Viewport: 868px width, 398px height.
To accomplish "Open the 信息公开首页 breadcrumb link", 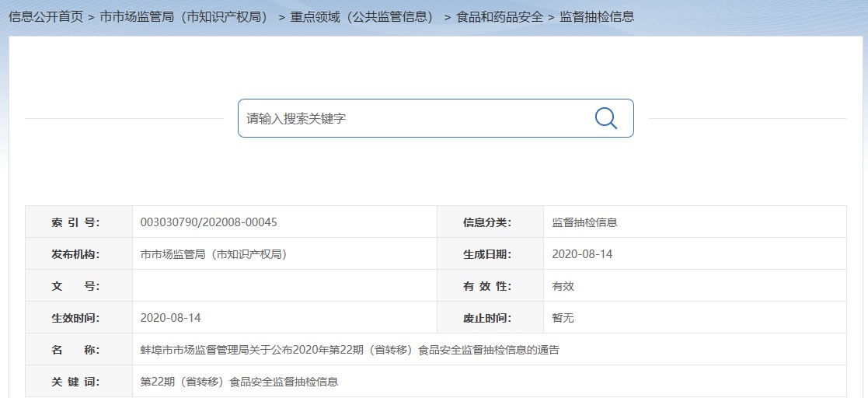I will (45, 16).
